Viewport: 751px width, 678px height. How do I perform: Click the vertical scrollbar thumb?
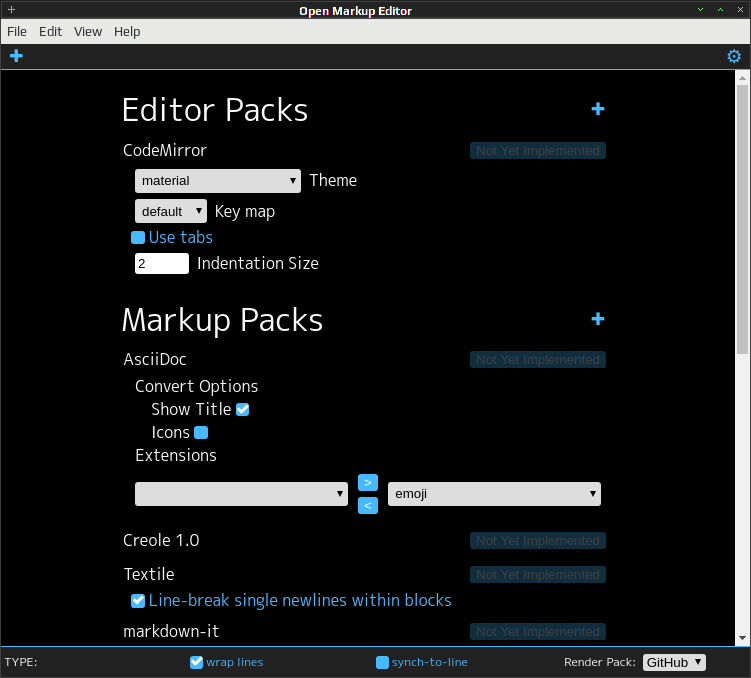coord(742,219)
